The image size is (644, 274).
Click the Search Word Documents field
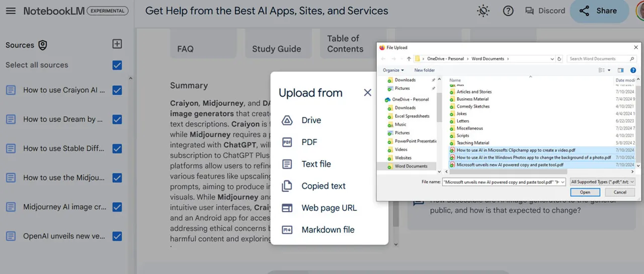point(601,59)
